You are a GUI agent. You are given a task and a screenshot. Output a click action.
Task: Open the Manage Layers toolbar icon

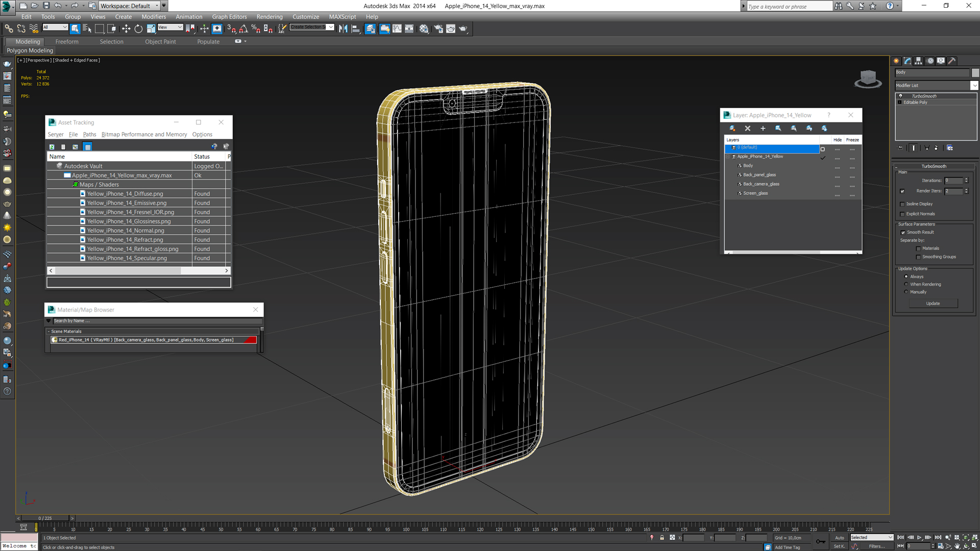(371, 29)
